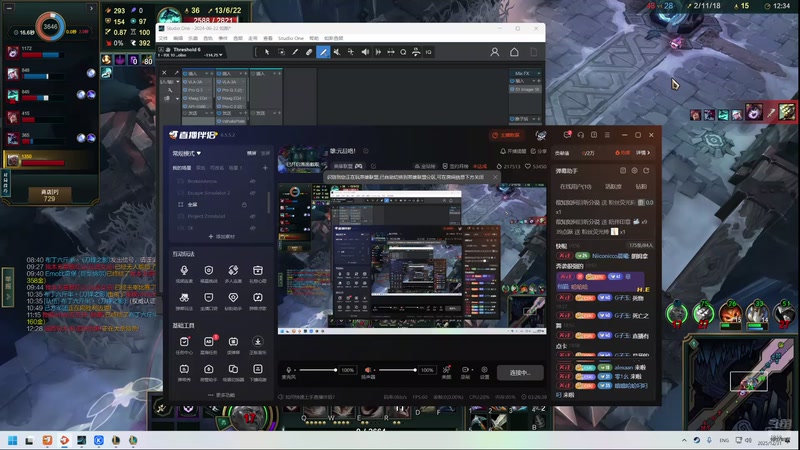800x450 pixels.
Task: Open the 美颜 beauty icon
Action: (446, 369)
